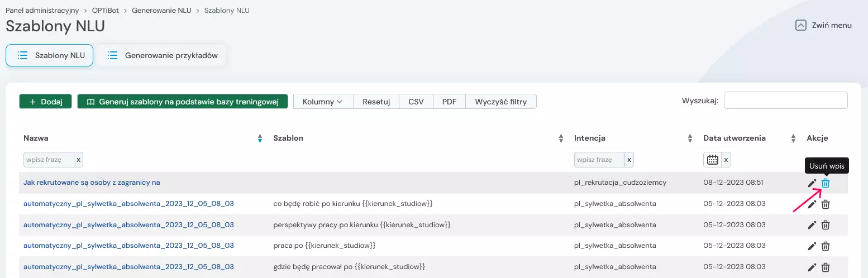
Task: Delete the 'praca po {{kierunek_studiow}}' template
Action: pos(826,246)
